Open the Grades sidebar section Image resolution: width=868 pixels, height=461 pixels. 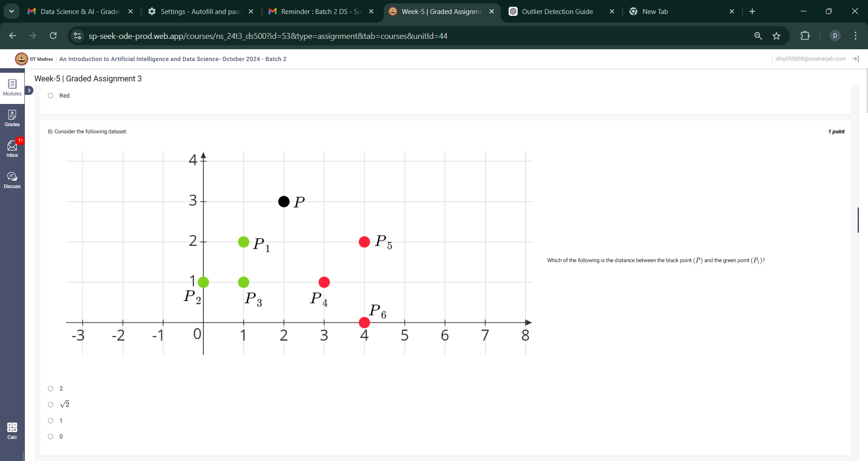tap(12, 118)
